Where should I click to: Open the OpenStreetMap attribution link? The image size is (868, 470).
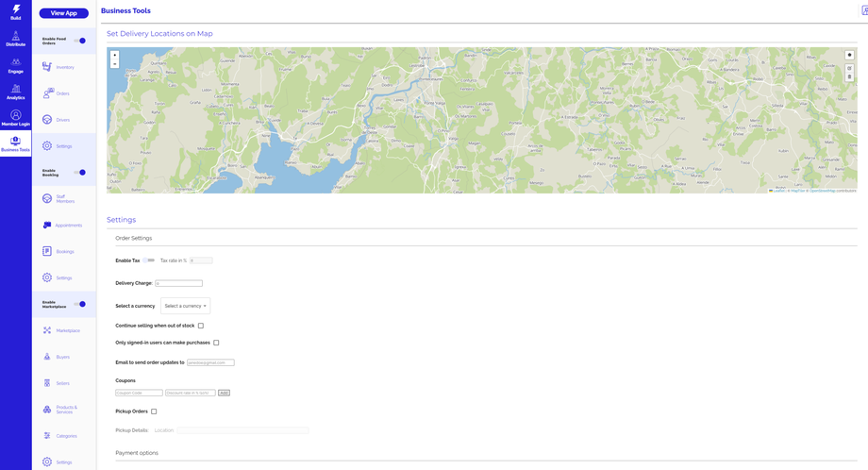pos(822,191)
